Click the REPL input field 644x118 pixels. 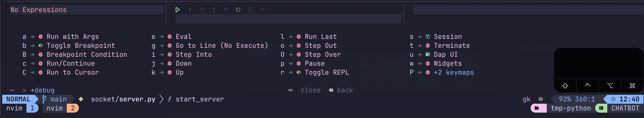click(288, 19)
